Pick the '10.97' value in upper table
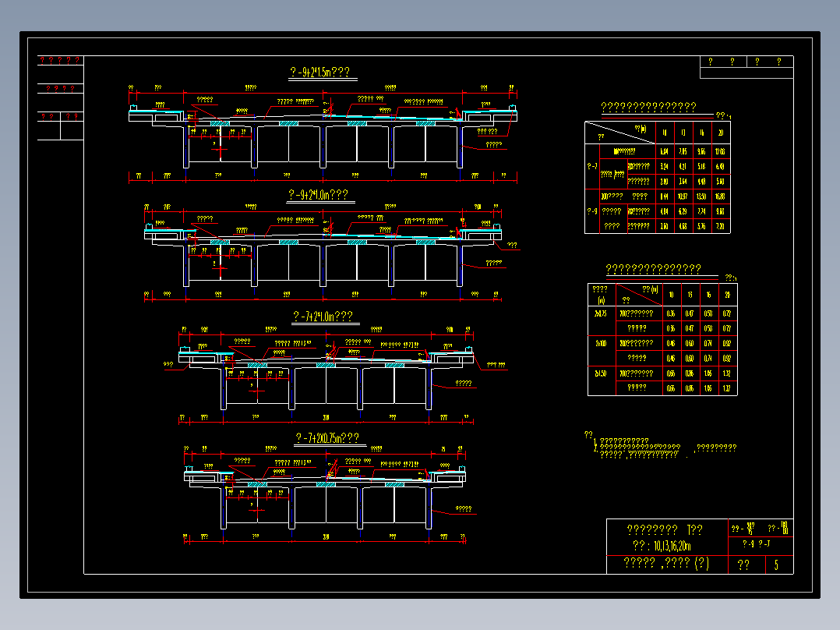840x630 pixels. click(x=683, y=196)
